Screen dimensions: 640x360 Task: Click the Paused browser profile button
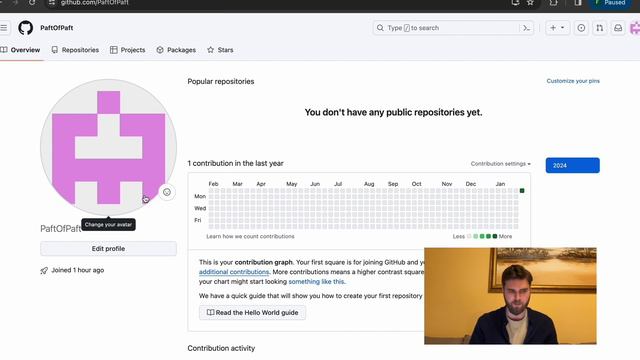click(x=611, y=3)
